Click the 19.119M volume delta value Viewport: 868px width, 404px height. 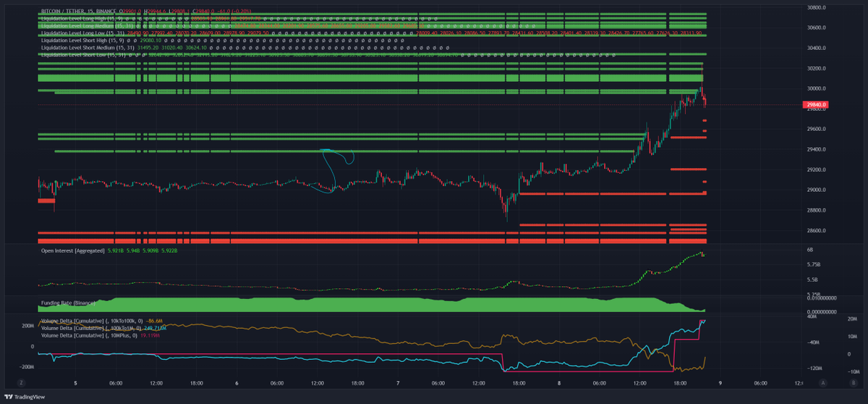click(150, 336)
